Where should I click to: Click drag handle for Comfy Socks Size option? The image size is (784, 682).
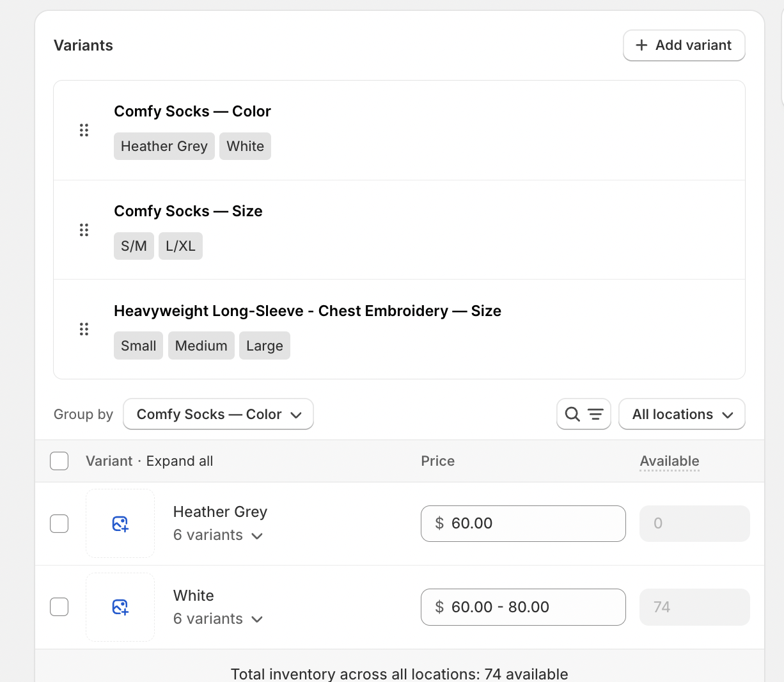tap(84, 230)
